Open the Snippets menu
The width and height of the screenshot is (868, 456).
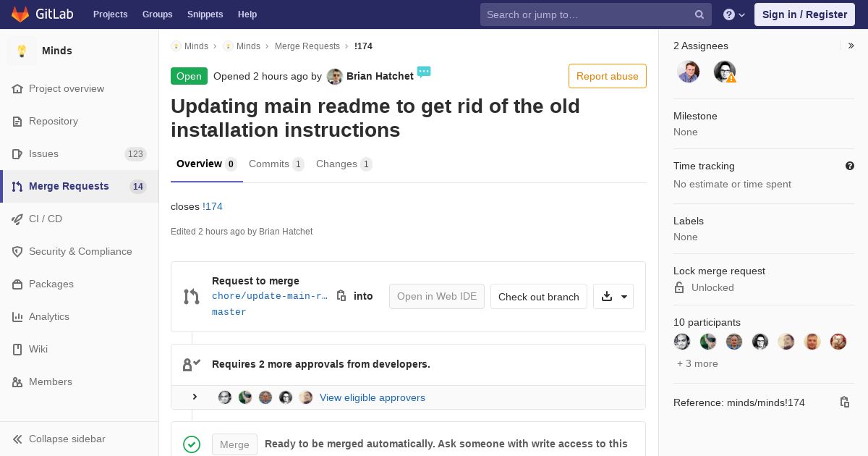tap(205, 14)
